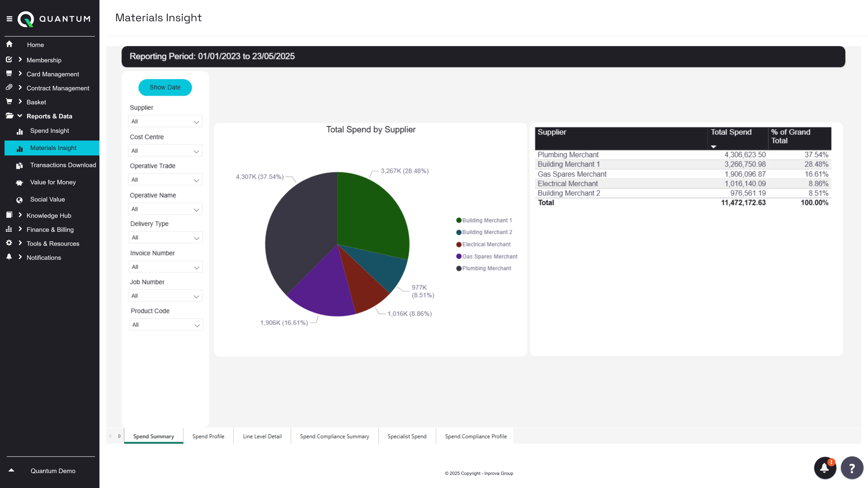Screen dimensions: 868x488
Task: Click the Basket cart icon
Action: 9,102
